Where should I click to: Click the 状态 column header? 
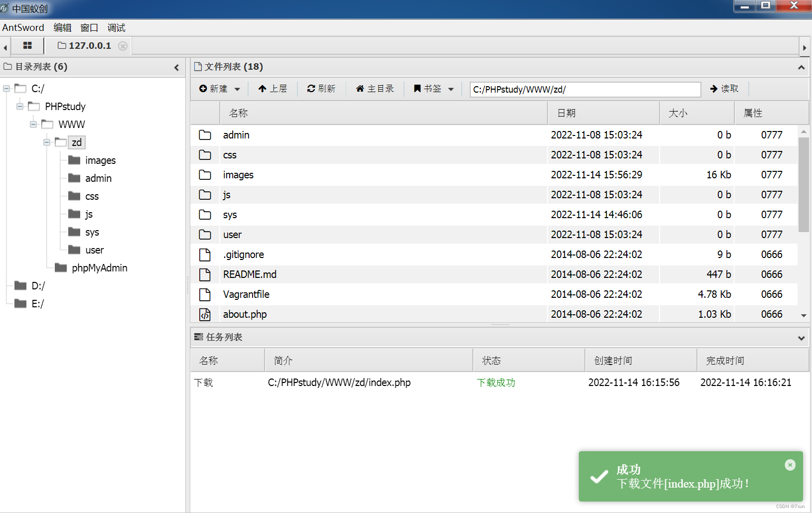[x=529, y=361]
